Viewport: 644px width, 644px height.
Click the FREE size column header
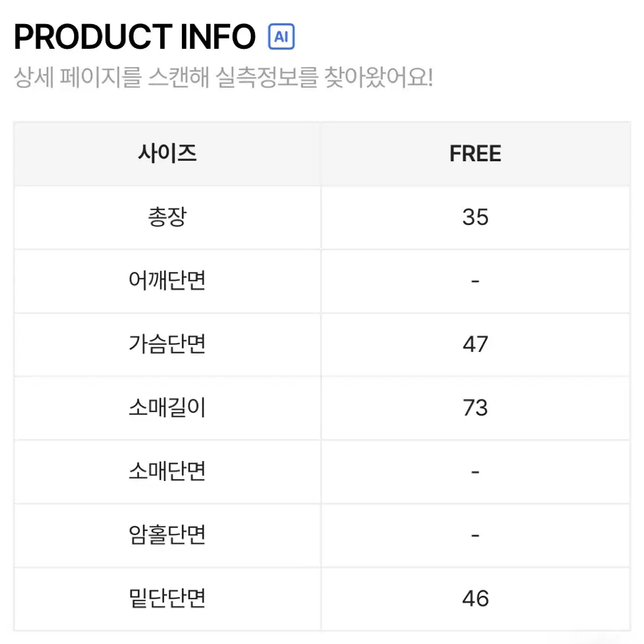tap(475, 154)
